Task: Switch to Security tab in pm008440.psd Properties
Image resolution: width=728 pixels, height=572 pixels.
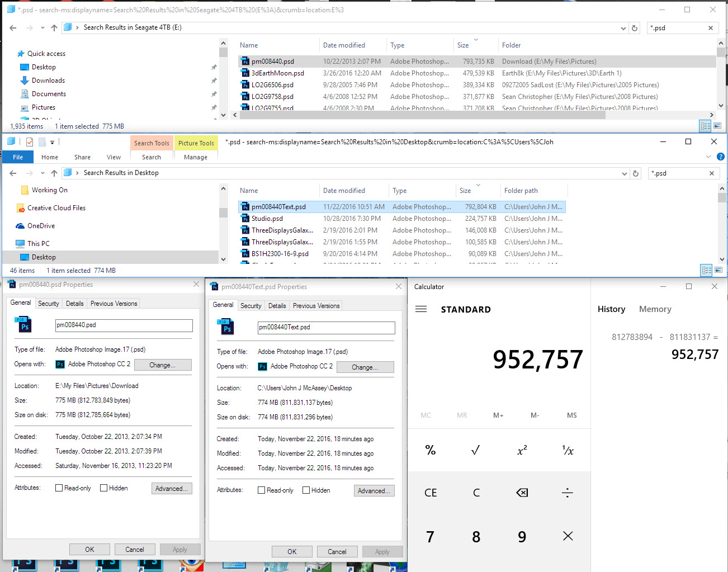Action: (x=48, y=304)
